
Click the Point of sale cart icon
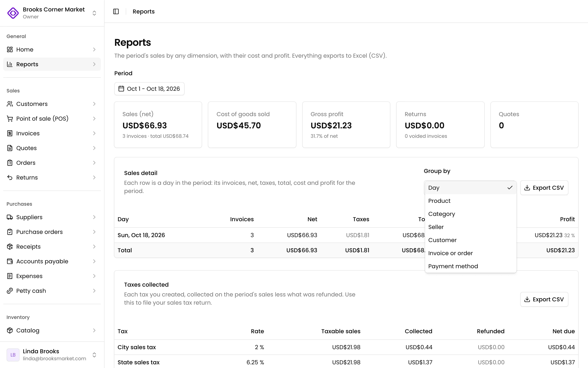coord(10,119)
